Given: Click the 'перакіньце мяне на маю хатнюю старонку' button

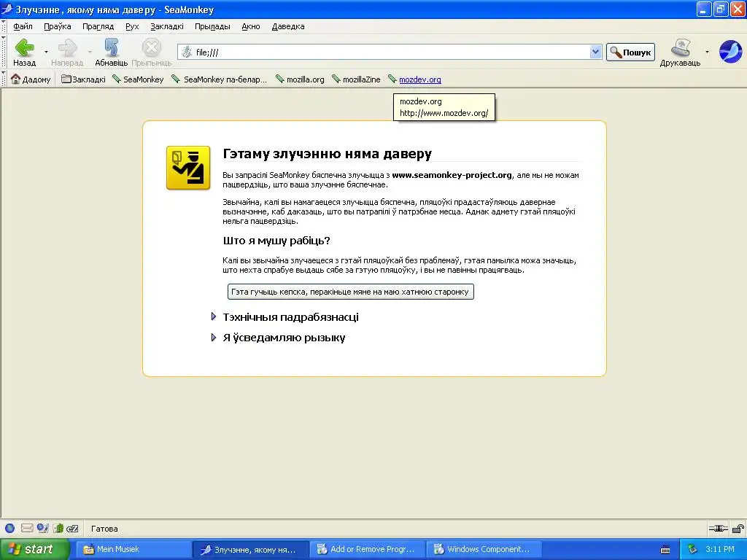Looking at the screenshot, I should pyautogui.click(x=351, y=292).
